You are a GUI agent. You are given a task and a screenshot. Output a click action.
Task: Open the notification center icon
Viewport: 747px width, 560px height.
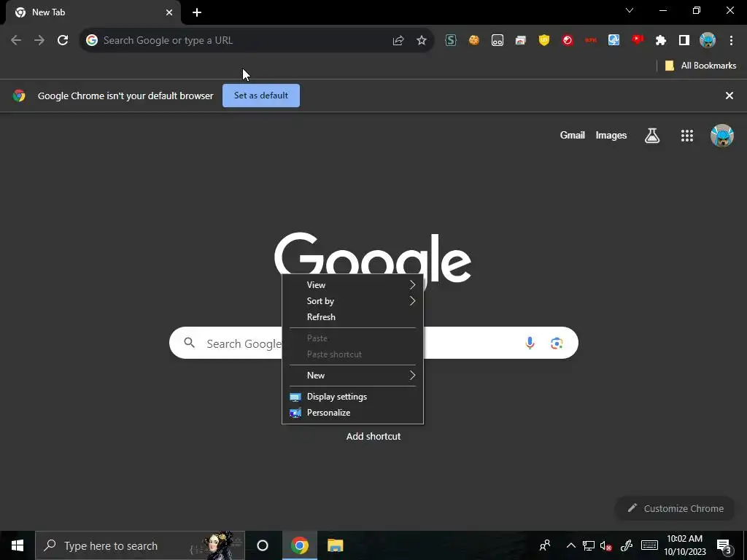[724, 546]
